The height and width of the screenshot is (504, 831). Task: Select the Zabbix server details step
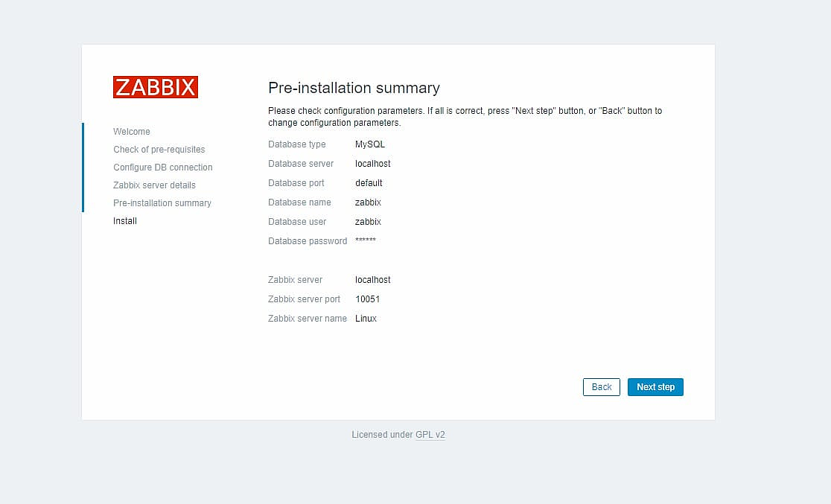(x=154, y=185)
